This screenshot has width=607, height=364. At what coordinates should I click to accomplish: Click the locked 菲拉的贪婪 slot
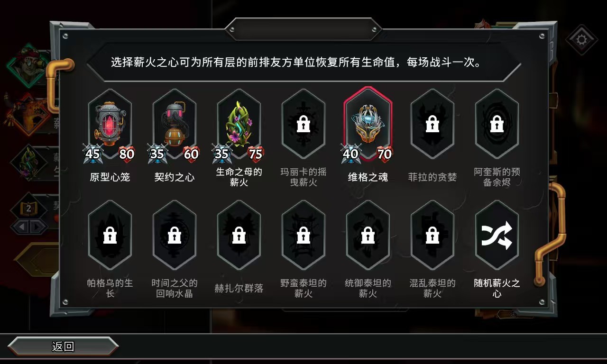tap(432, 124)
